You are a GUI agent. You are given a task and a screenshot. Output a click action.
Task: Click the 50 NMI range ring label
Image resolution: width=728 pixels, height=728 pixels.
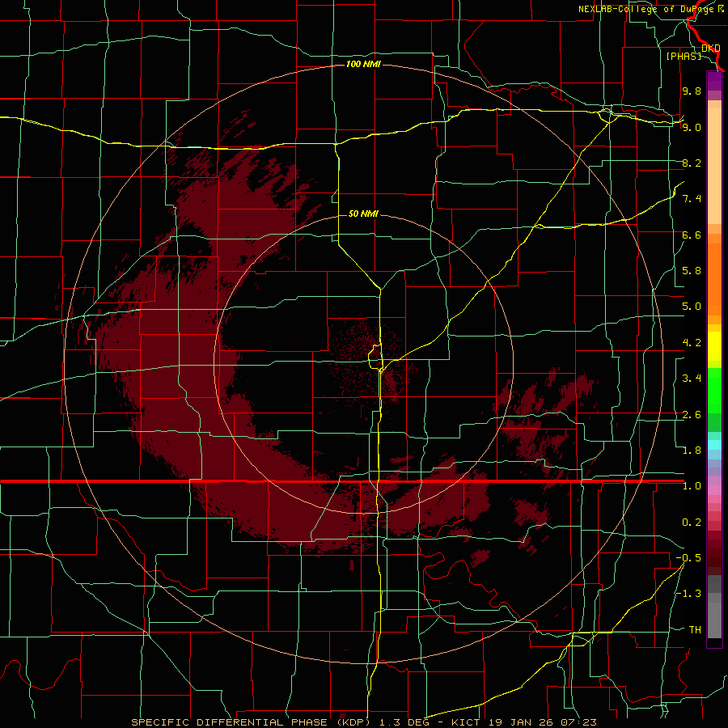tap(363, 214)
